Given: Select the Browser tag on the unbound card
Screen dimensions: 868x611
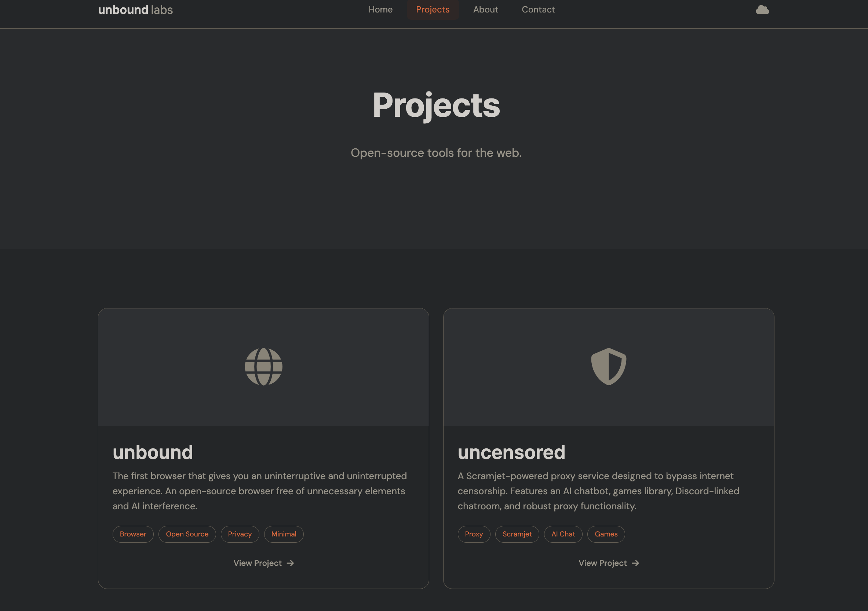Looking at the screenshot, I should [x=133, y=534].
